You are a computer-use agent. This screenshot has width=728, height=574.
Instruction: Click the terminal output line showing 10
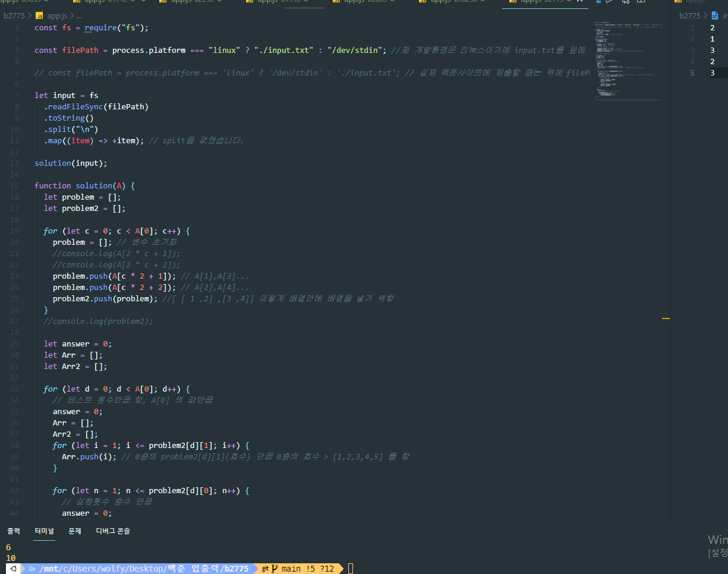11,558
